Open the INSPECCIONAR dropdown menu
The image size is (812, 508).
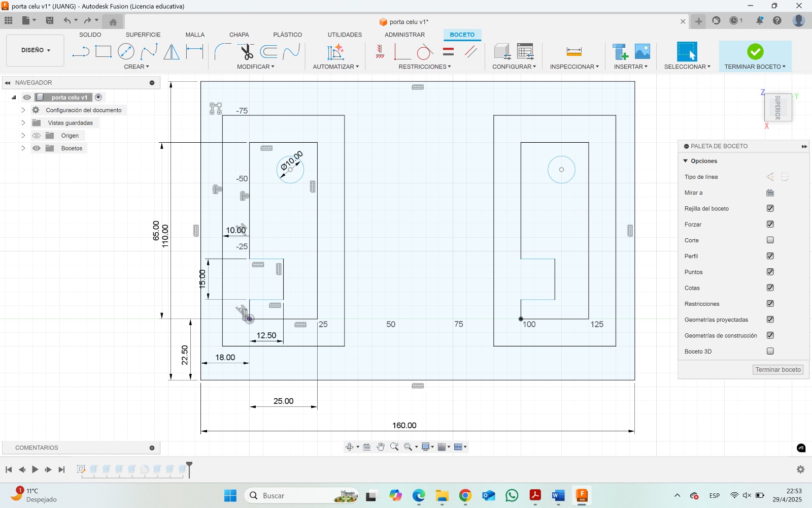coord(574,67)
